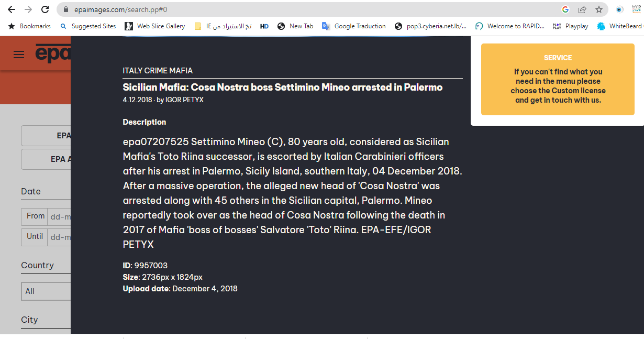The width and height of the screenshot is (644, 339).
Task: Click the share page icon
Action: 582,9
